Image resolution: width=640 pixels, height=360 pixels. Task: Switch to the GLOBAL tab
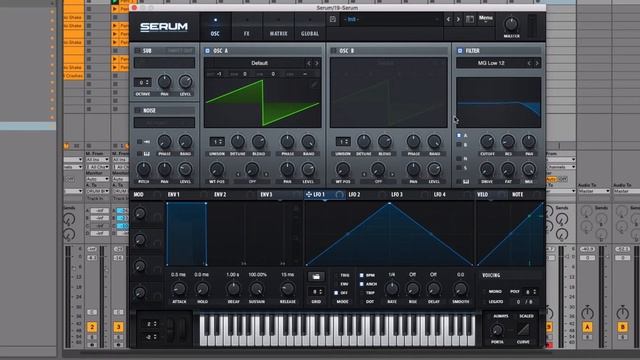(x=310, y=27)
